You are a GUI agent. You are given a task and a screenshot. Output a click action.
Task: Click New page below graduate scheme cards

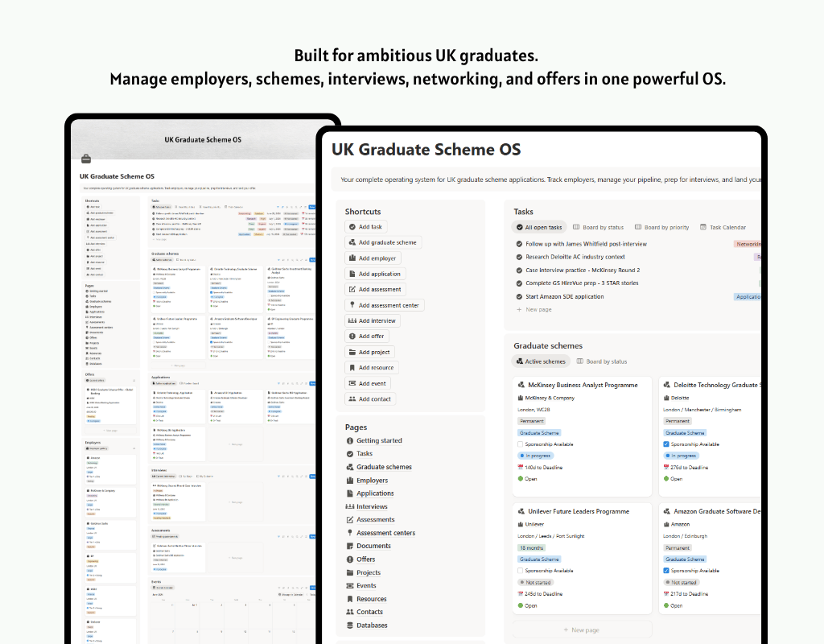tap(582, 630)
